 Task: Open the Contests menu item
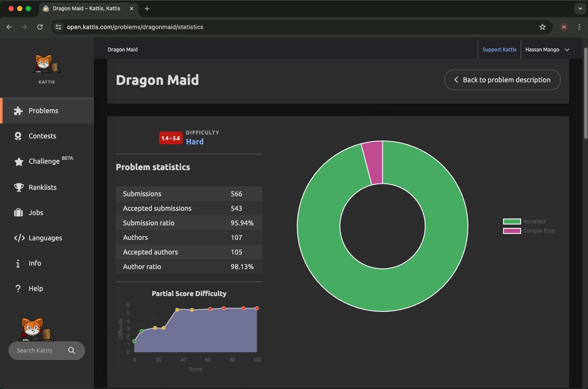[x=48, y=136]
